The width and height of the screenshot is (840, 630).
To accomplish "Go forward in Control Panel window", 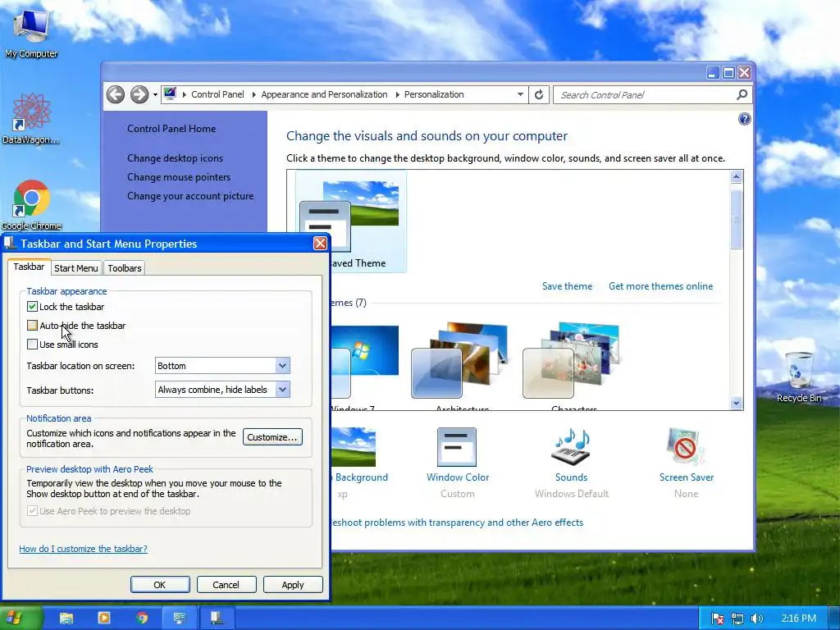I will pyautogui.click(x=139, y=95).
